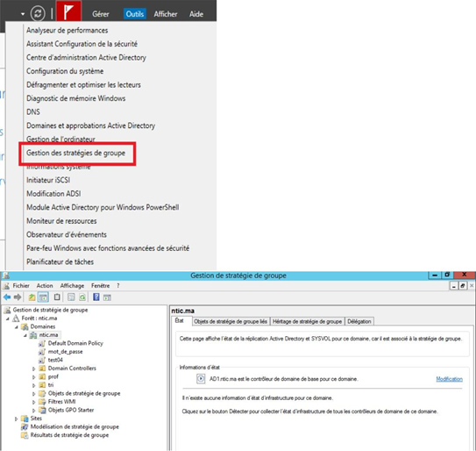Click Server Manager circular refresh icon
Screen dimensions: 476x451
[38, 13]
